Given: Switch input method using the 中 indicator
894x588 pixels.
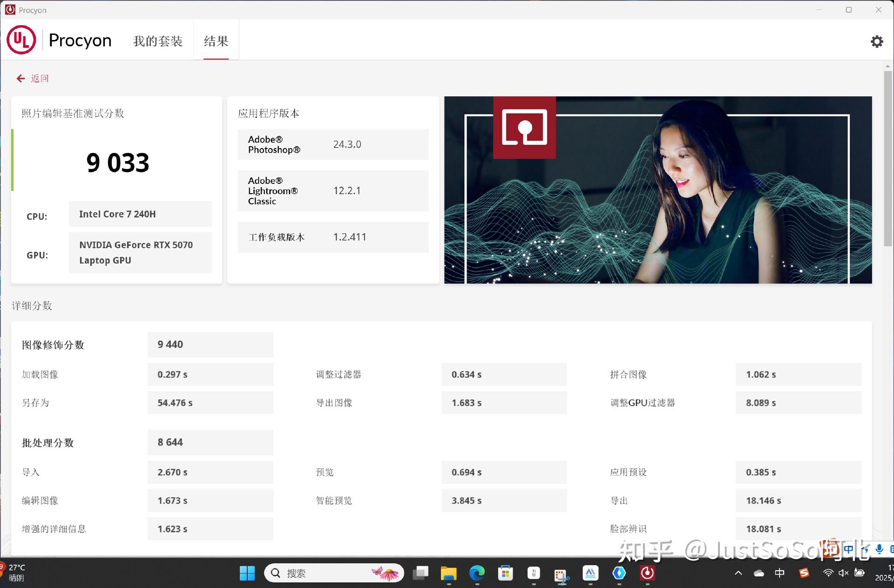Looking at the screenshot, I should (779, 573).
